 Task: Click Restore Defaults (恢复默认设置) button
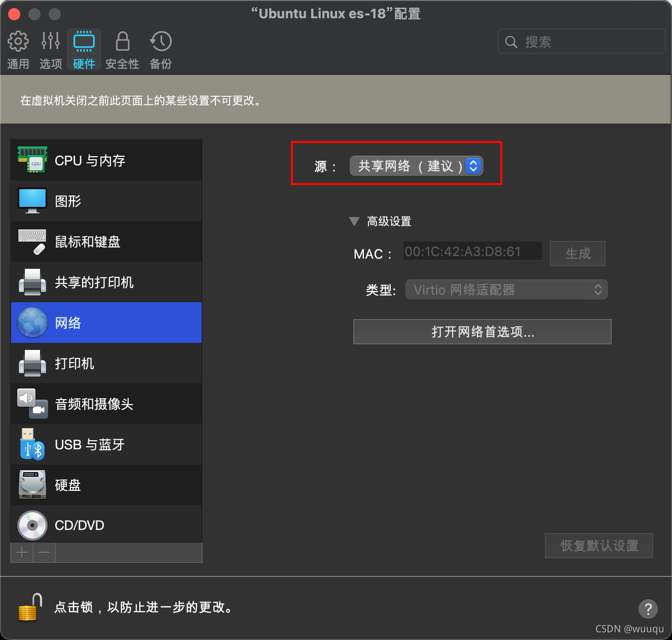point(599,546)
